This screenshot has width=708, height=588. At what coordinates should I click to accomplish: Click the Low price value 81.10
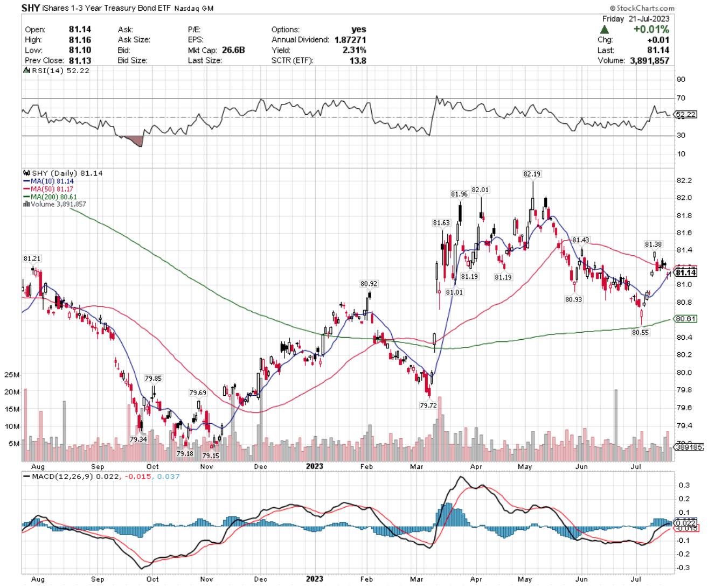pos(80,50)
